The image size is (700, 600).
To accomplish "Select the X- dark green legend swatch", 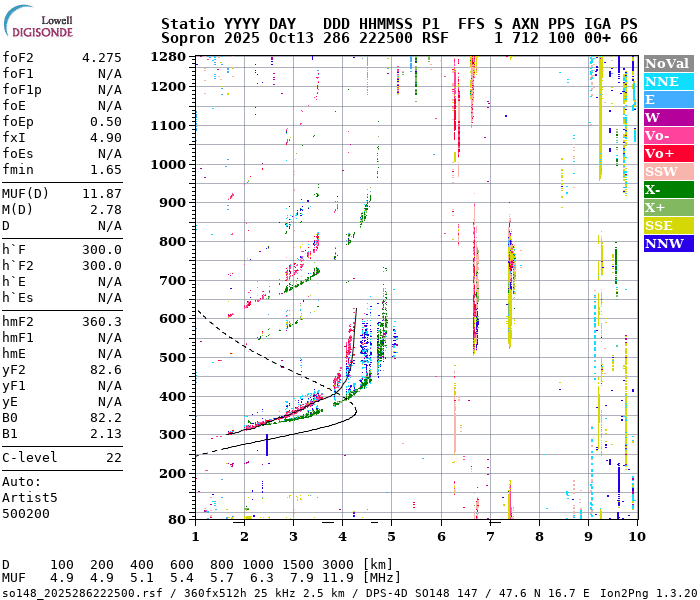I will 667,189.
